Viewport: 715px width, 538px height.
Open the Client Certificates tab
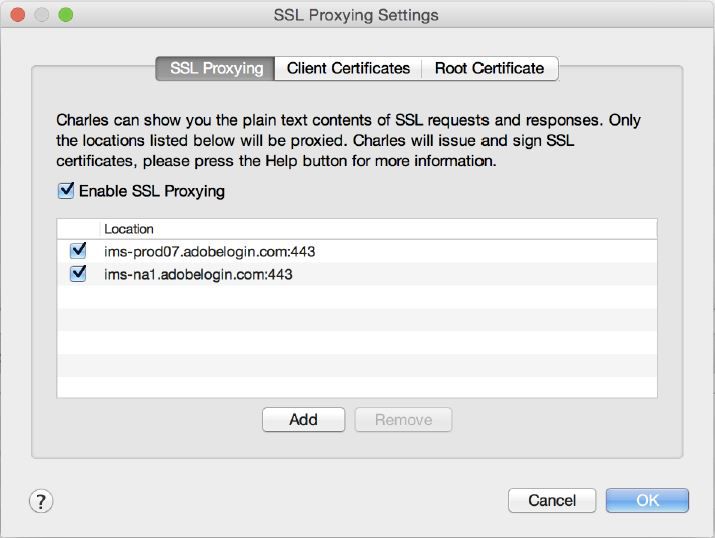(x=348, y=69)
